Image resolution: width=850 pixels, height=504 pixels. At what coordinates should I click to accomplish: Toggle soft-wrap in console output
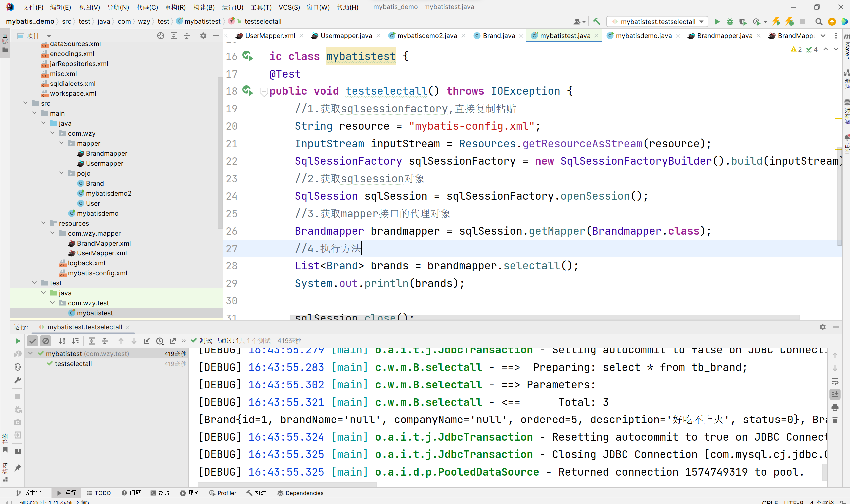tap(835, 381)
